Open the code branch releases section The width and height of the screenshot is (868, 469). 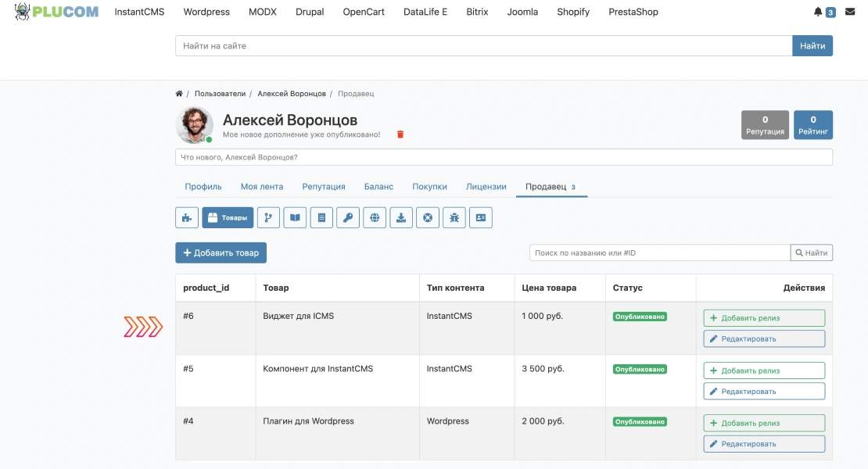point(268,217)
